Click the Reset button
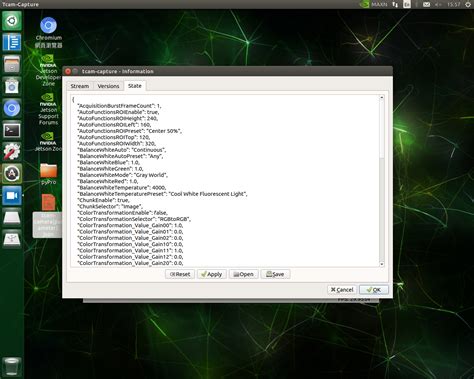Screen dimensions: 474x379 pos(180,274)
